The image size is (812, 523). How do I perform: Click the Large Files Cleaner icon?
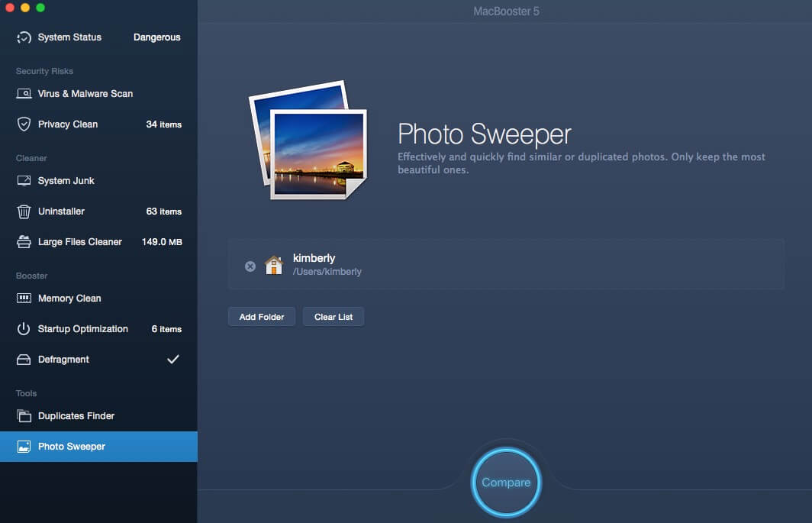[24, 242]
